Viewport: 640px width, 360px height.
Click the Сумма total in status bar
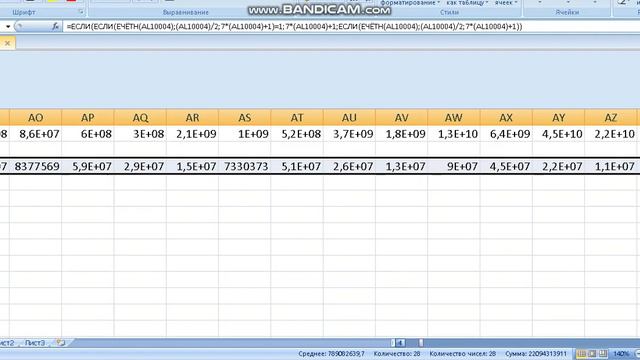pyautogui.click(x=536, y=353)
